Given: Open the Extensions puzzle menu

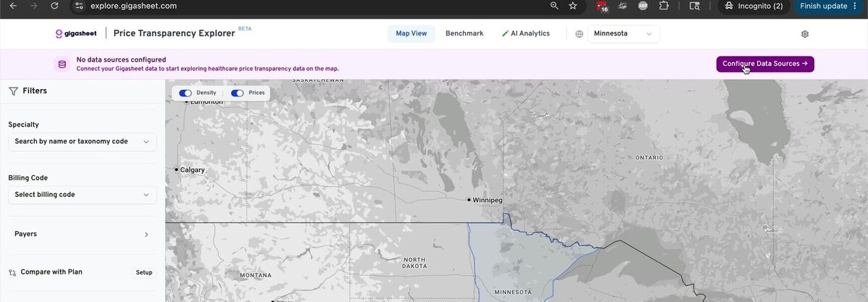Looking at the screenshot, I should pyautogui.click(x=663, y=6).
